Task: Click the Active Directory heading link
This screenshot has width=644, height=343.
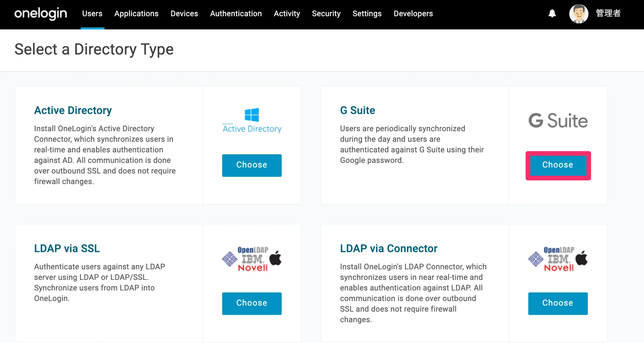Action: tap(73, 110)
